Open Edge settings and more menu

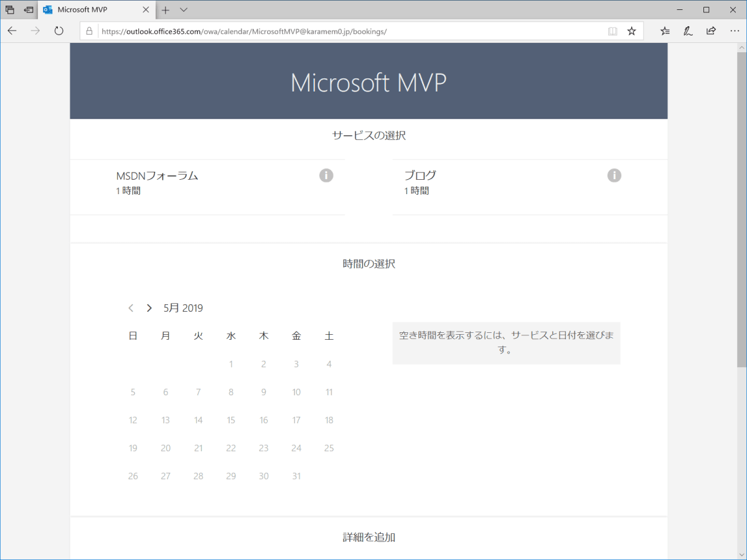[x=734, y=31]
